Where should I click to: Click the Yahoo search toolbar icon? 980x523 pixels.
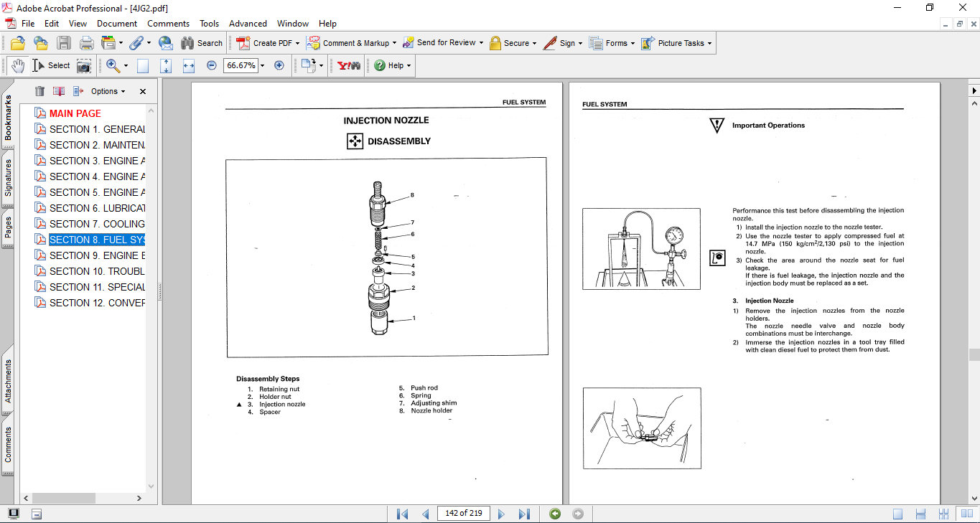point(349,65)
